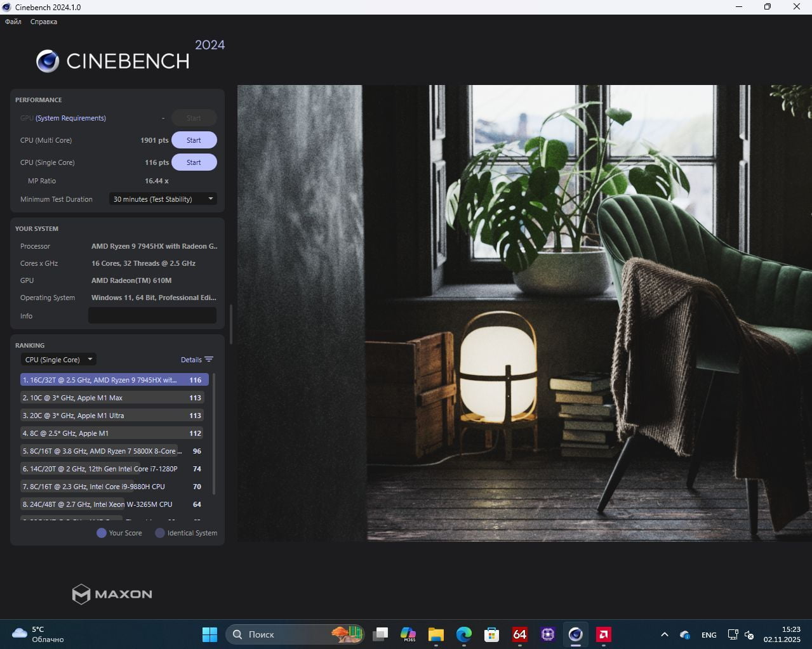Open the purple CPU chip taskbar icon
The height and width of the screenshot is (649, 812).
point(548,634)
